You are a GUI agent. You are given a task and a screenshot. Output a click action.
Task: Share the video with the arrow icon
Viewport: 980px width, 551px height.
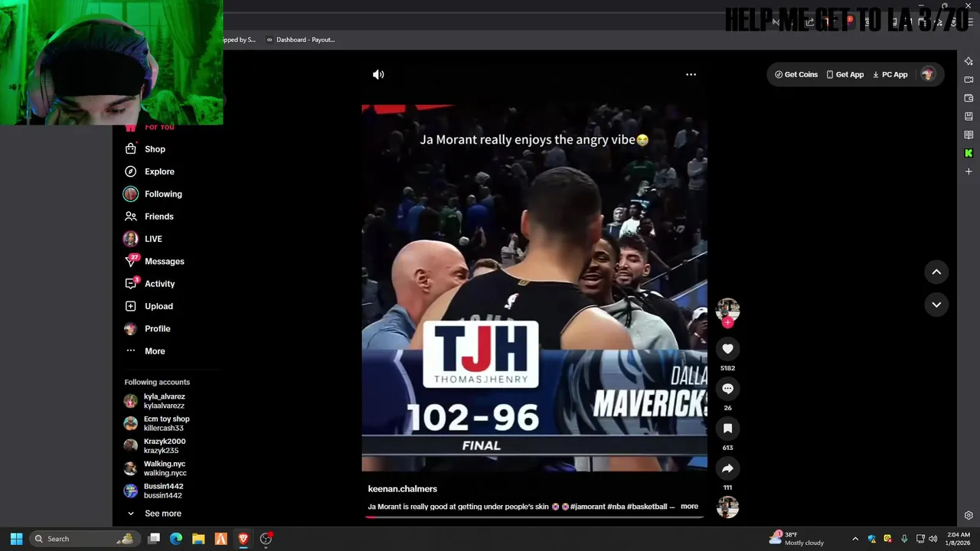point(727,468)
